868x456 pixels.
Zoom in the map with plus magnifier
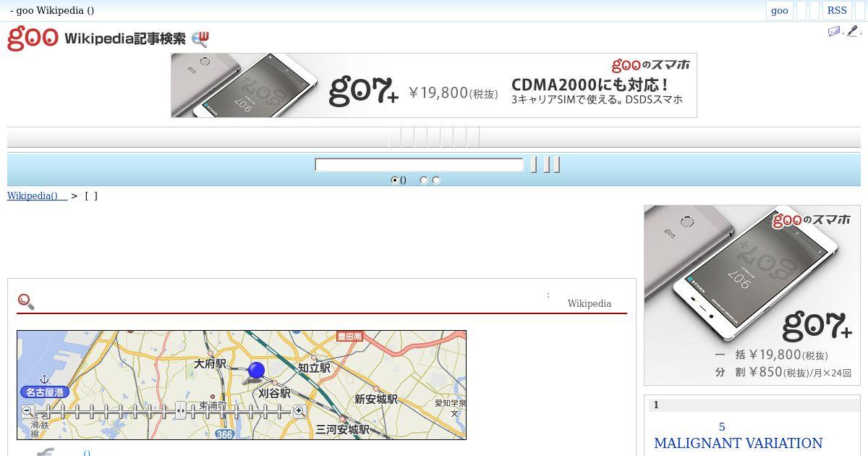[x=299, y=411]
